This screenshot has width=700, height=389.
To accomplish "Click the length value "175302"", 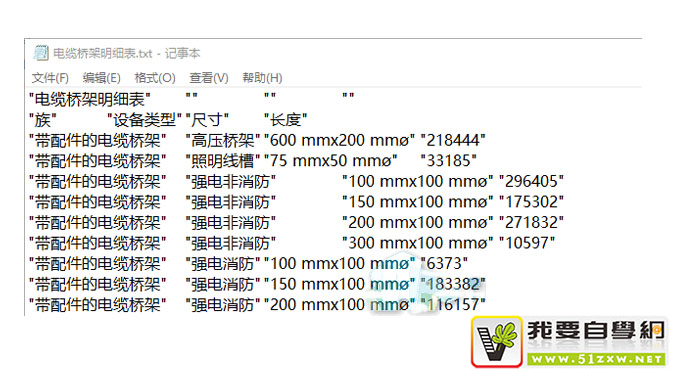I will [531, 202].
